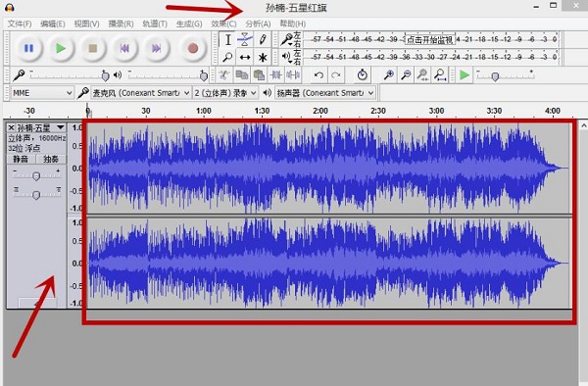The height and width of the screenshot is (386, 588).
Task: Select the Time Shift tool
Action: point(245,58)
